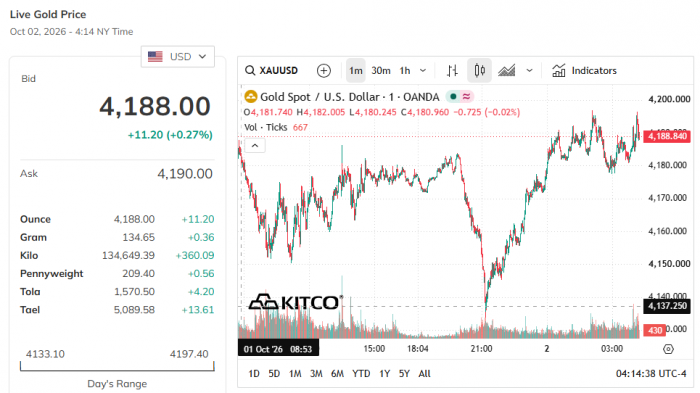Screen dimensions: 700x393
Task: Set chart range to 6M
Action: (x=338, y=373)
